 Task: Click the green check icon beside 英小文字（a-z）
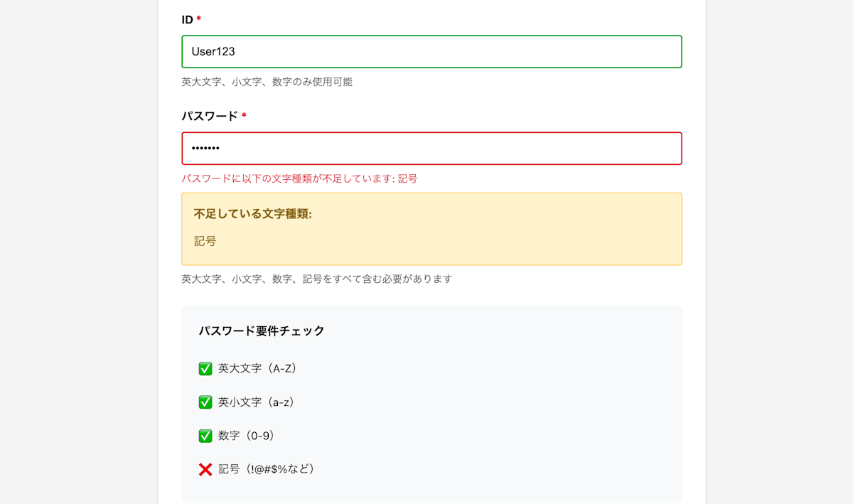pos(205,402)
